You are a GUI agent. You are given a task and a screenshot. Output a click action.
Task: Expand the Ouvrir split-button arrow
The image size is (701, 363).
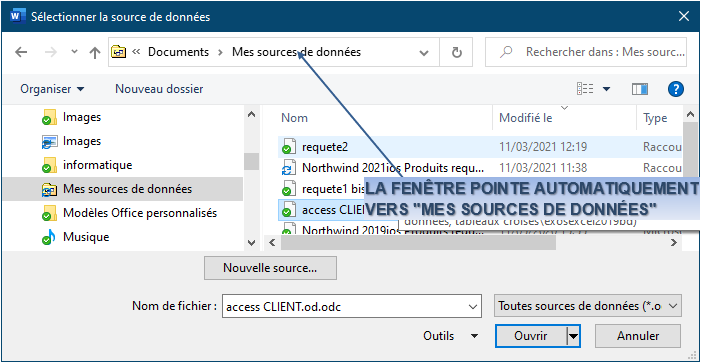[573, 336]
